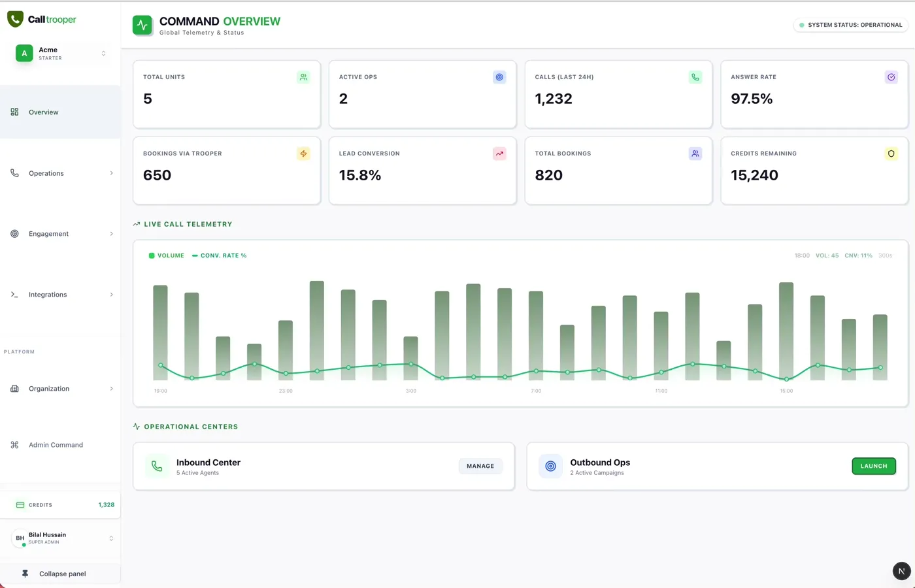The image size is (915, 588).
Task: Enable the 300s telemetry interval
Action: 885,255
